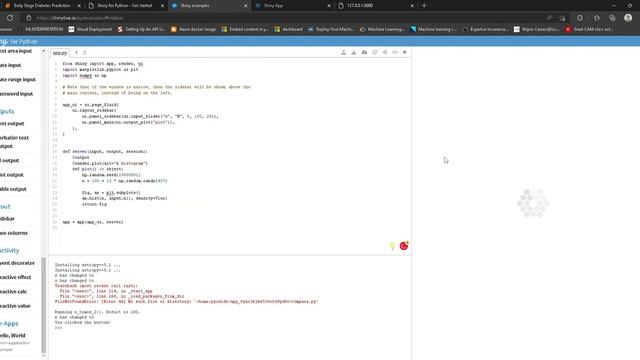Open the Date range input example
Screen dimensions: 640x360
click(18, 80)
